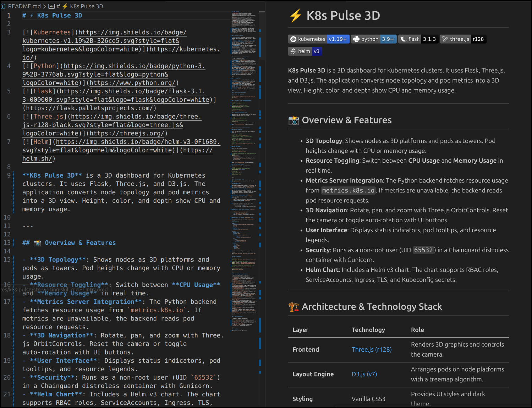Screen dimensions: 532x408
Task: Open the D3.js (v7) link in the table
Action: (364, 374)
